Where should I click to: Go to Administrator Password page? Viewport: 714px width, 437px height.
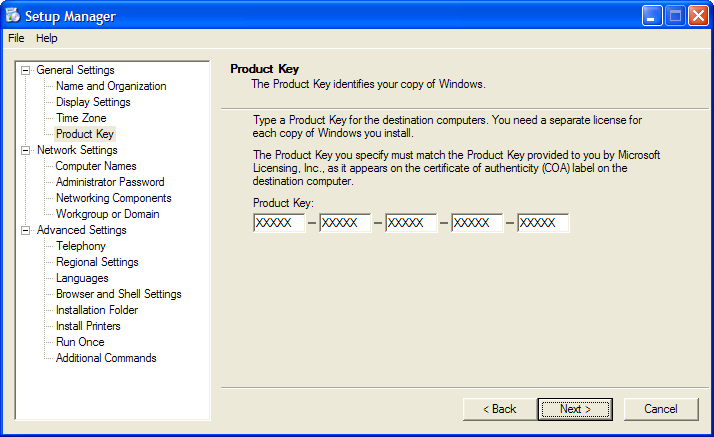110,182
